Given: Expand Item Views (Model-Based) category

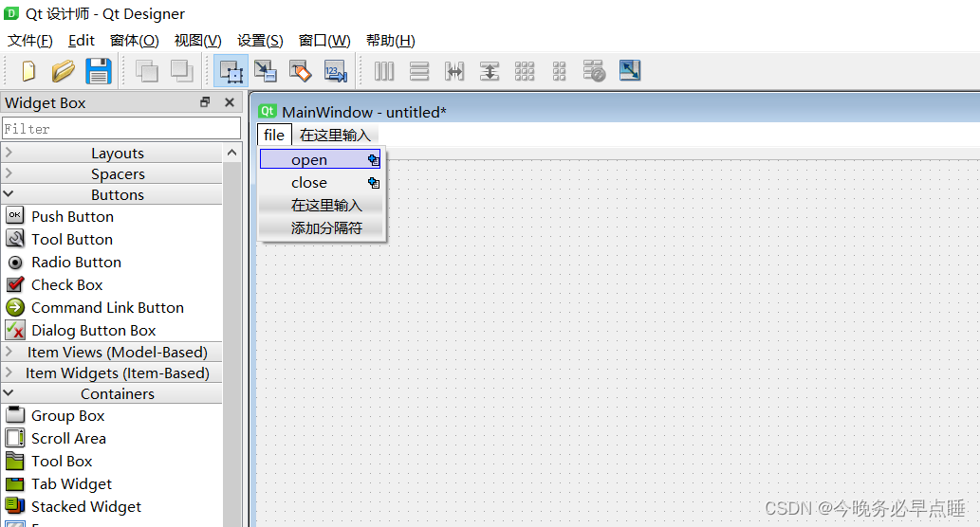Looking at the screenshot, I should pos(113,353).
